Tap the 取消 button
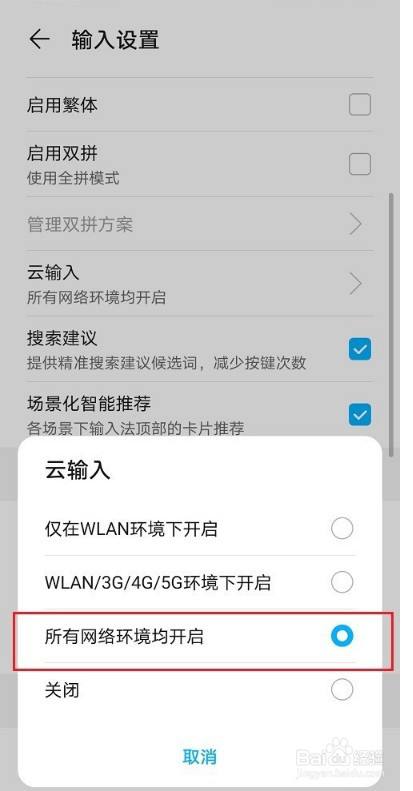 click(200, 756)
